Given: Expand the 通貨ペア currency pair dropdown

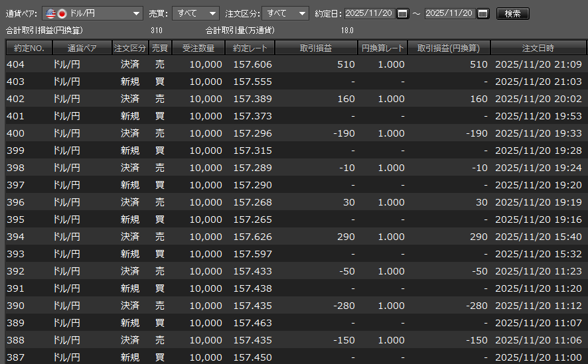Looking at the screenshot, I should click(x=136, y=13).
